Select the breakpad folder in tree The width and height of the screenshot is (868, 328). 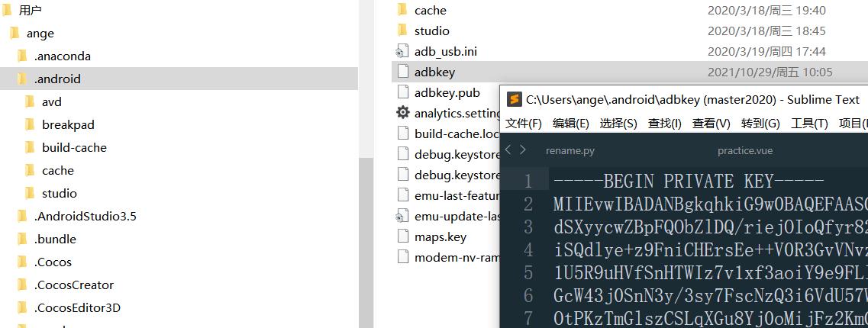[68, 124]
